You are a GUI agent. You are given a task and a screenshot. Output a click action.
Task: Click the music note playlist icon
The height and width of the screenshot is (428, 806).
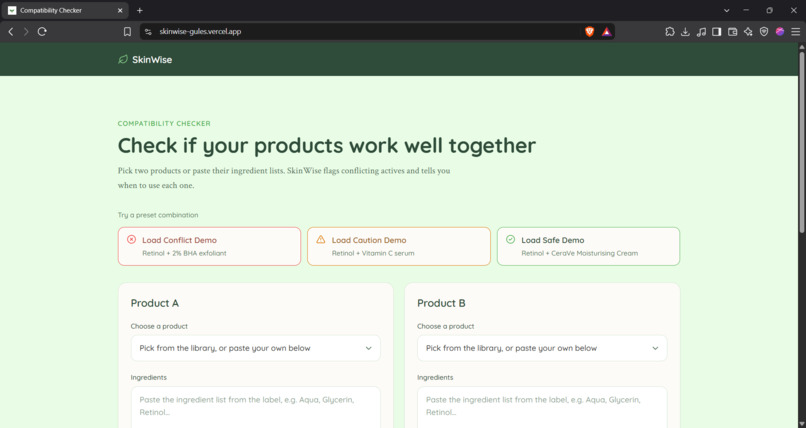(701, 32)
